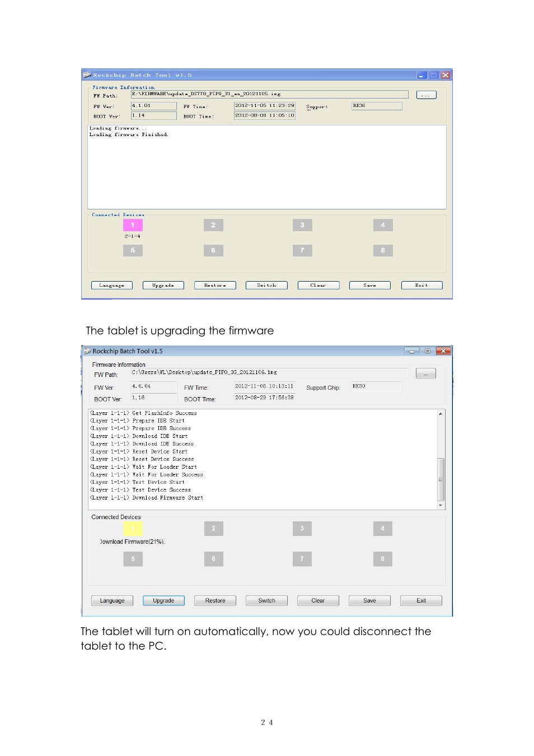Click the BOOT Ver field showing 1.16
Screen dimensions: 534x756
click(153, 398)
